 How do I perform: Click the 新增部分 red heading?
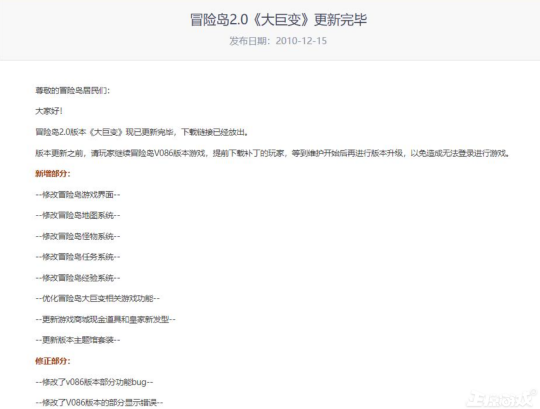tap(53, 174)
